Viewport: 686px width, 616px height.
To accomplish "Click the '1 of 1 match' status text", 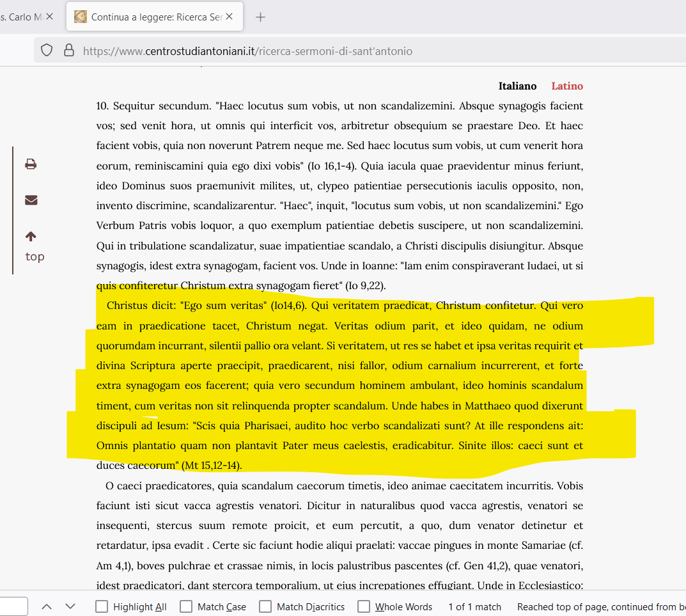I will point(474,607).
